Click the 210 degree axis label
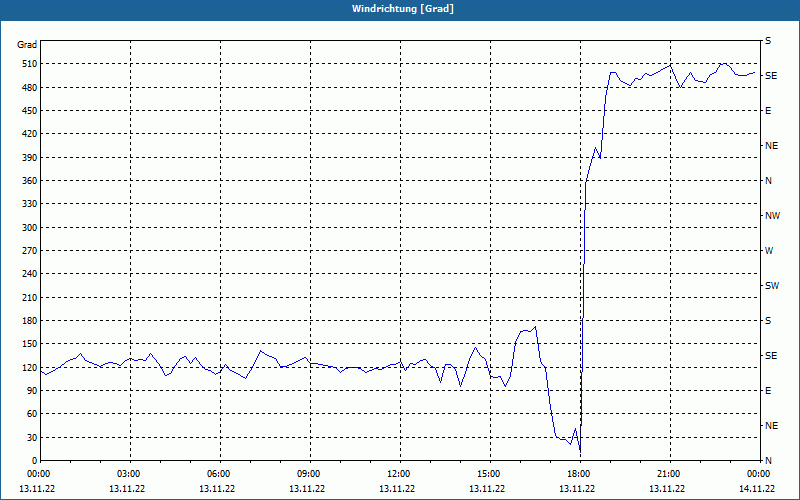Viewport: 800px width, 500px height. [x=30, y=297]
